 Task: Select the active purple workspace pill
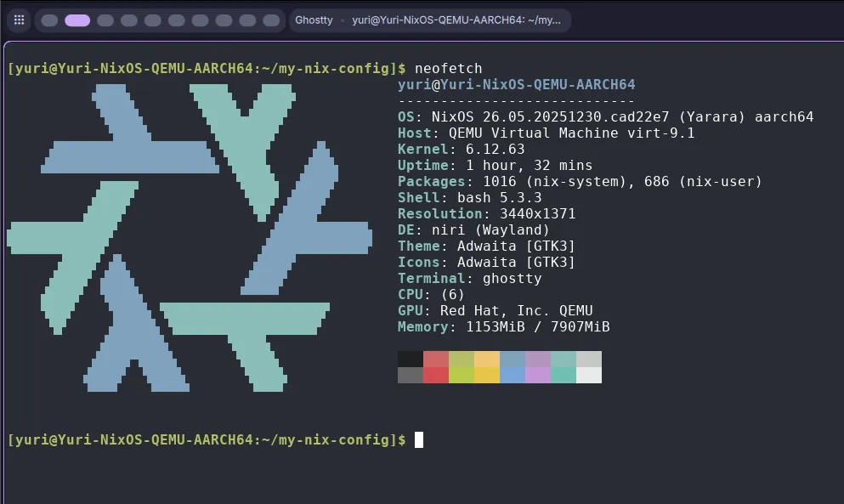click(x=77, y=20)
